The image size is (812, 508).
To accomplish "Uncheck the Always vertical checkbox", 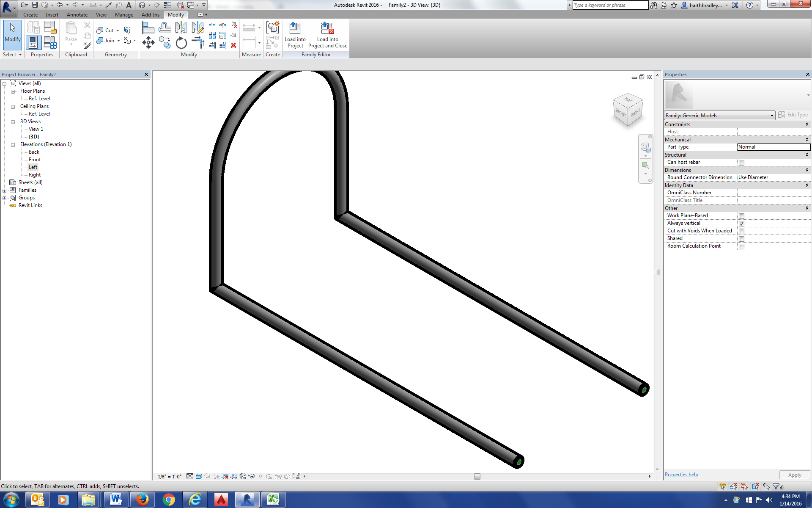I will point(741,224).
